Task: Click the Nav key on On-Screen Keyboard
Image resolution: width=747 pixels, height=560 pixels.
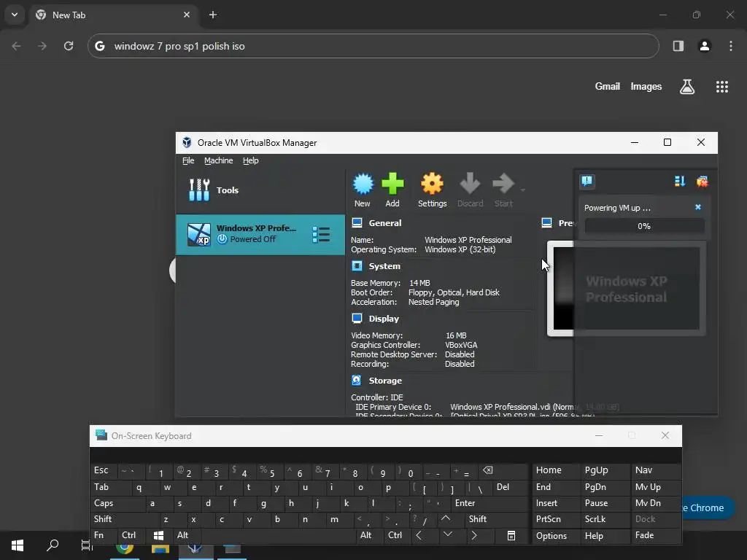Action: pyautogui.click(x=656, y=470)
